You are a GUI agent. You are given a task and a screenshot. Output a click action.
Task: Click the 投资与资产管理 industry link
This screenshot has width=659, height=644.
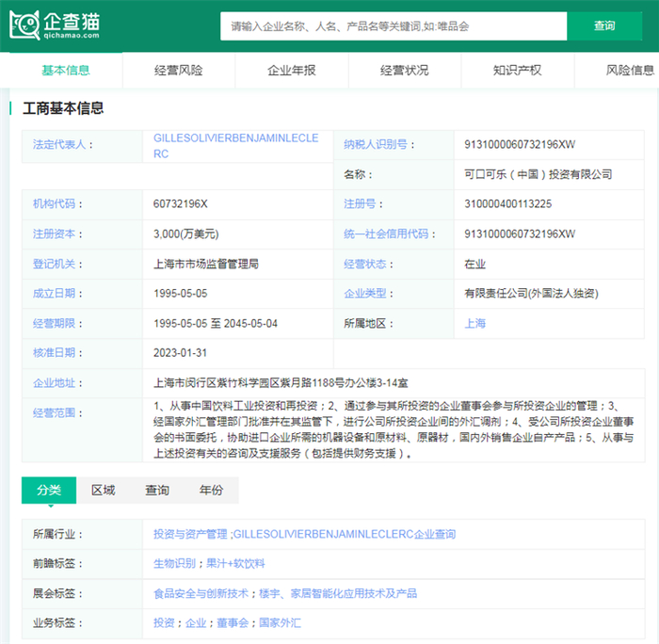(191, 534)
